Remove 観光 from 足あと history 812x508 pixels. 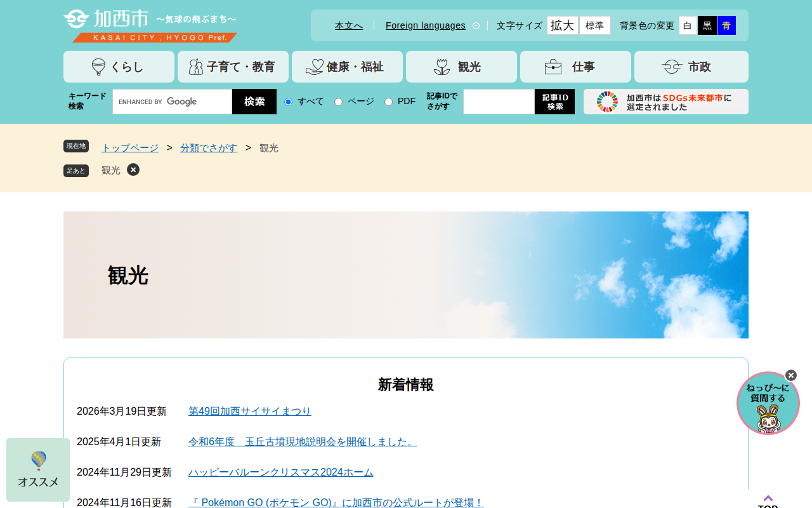pos(133,170)
